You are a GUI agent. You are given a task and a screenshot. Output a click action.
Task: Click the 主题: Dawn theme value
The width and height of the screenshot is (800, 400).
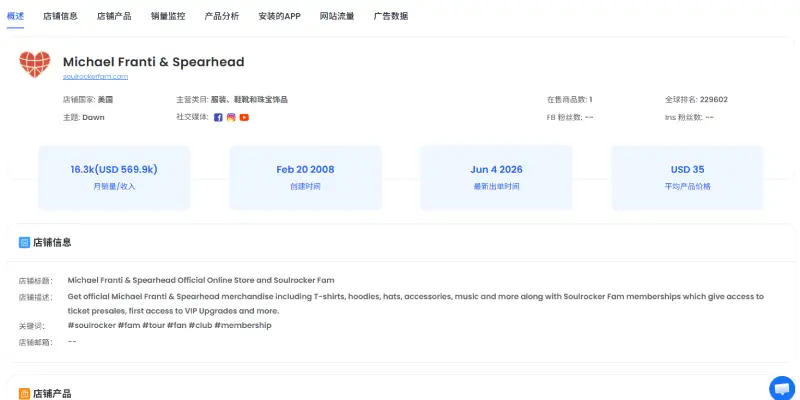click(x=93, y=117)
